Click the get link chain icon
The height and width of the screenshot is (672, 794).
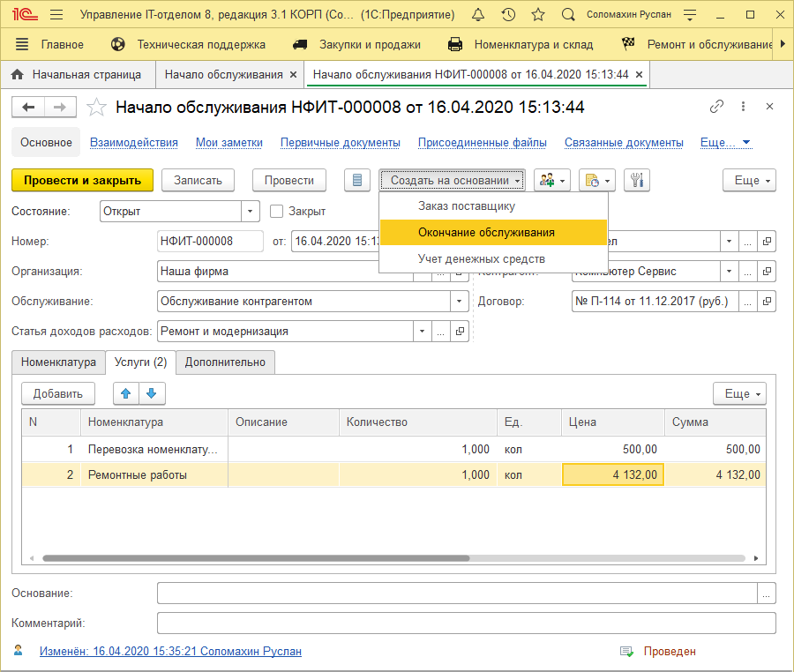click(x=716, y=107)
